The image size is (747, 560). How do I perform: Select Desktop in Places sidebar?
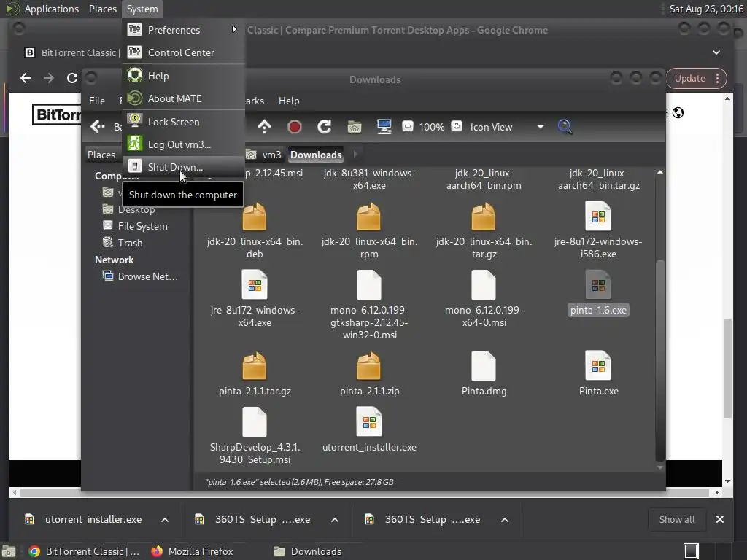136,209
